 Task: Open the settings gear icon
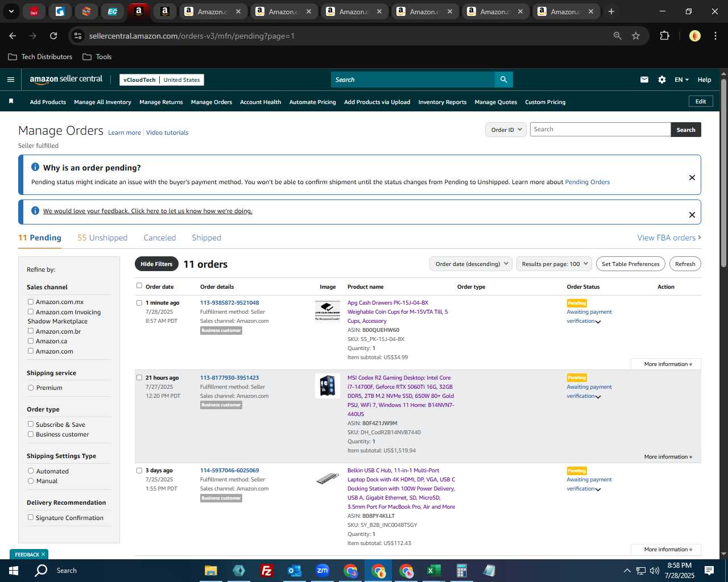pos(662,80)
